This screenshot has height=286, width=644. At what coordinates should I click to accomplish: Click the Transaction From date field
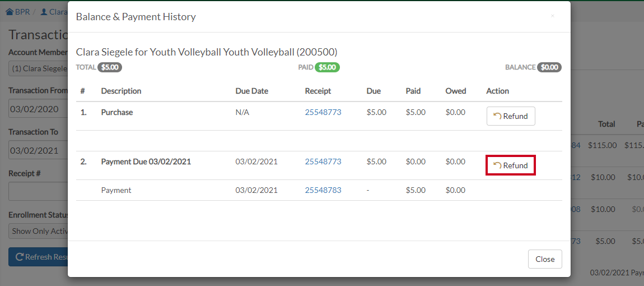click(38, 109)
